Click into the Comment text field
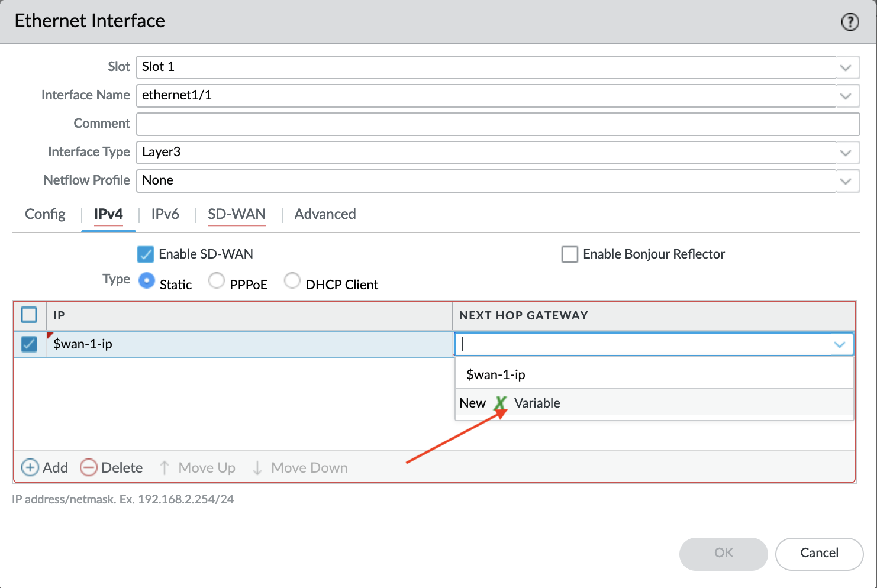This screenshot has height=588, width=877. point(498,124)
